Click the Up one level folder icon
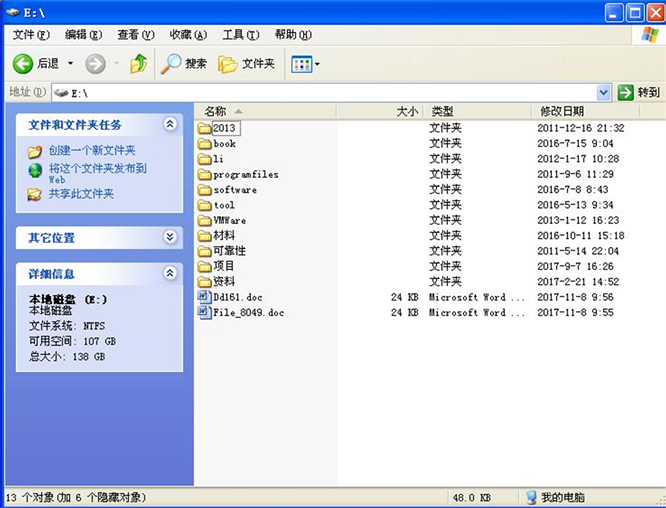 pyautogui.click(x=139, y=64)
